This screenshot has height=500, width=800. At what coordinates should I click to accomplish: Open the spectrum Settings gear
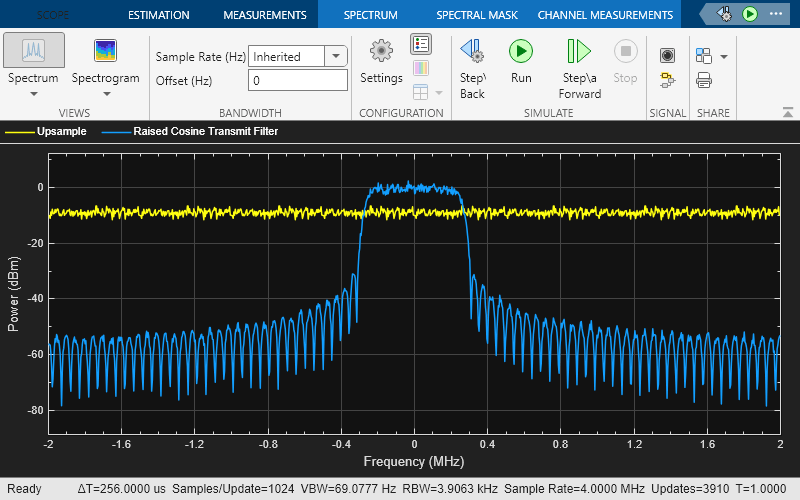[381, 52]
